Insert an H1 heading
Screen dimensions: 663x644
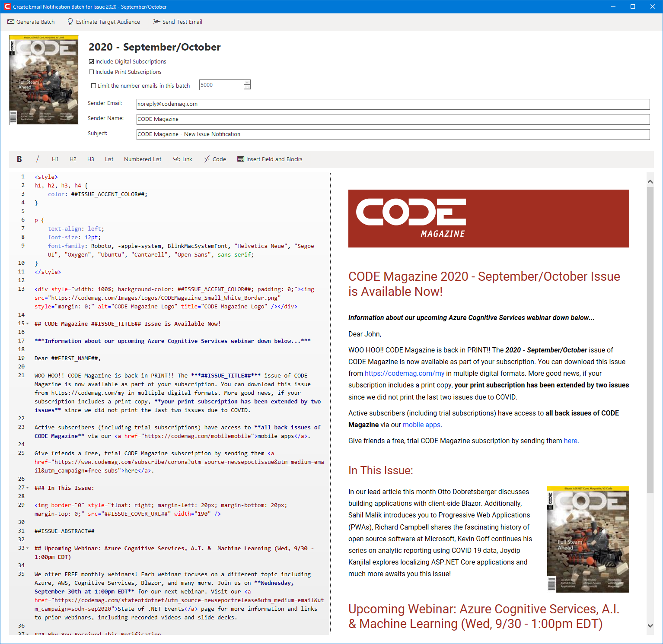tap(55, 159)
